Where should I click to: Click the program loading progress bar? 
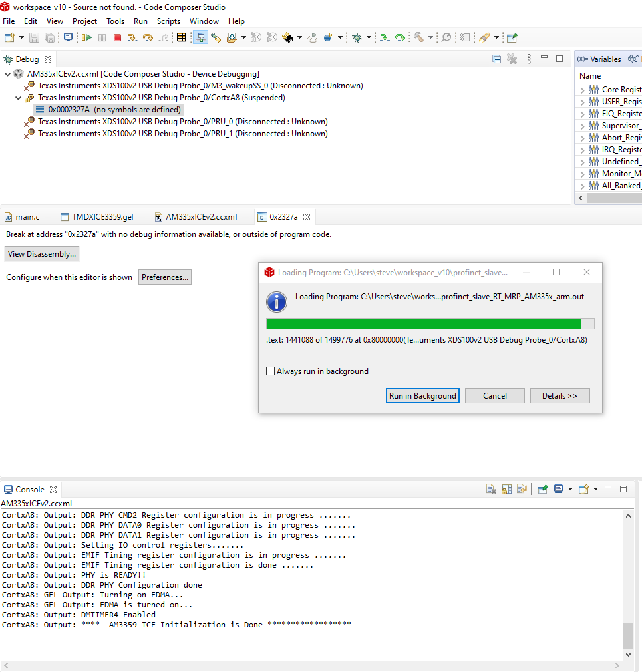[429, 323]
